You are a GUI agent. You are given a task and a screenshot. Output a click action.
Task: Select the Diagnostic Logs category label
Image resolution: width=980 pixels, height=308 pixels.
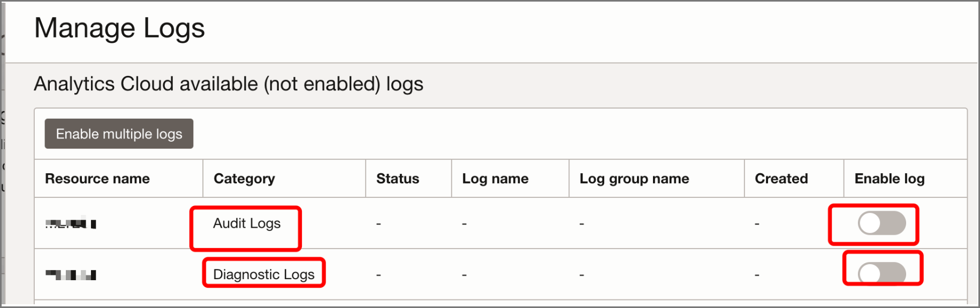tap(263, 274)
